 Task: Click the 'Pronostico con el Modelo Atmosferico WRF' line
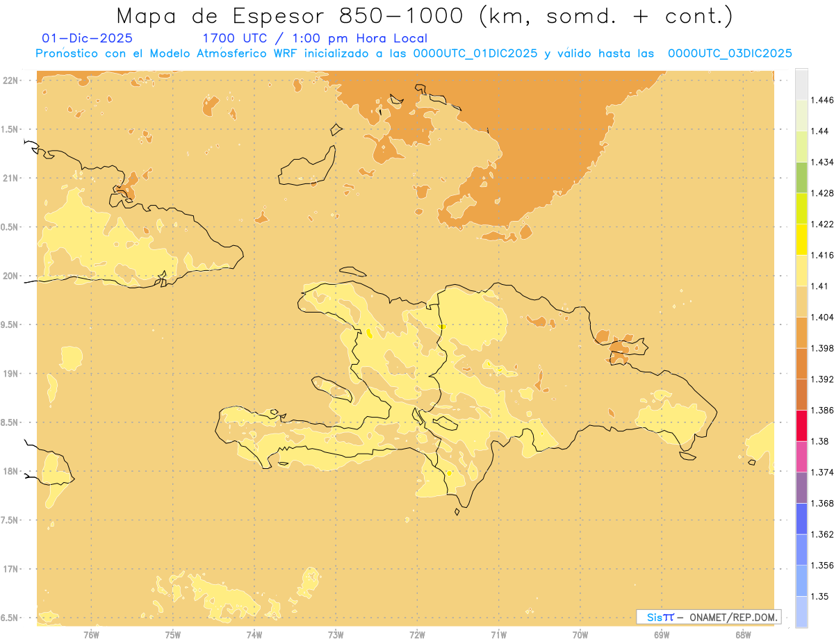tap(414, 53)
